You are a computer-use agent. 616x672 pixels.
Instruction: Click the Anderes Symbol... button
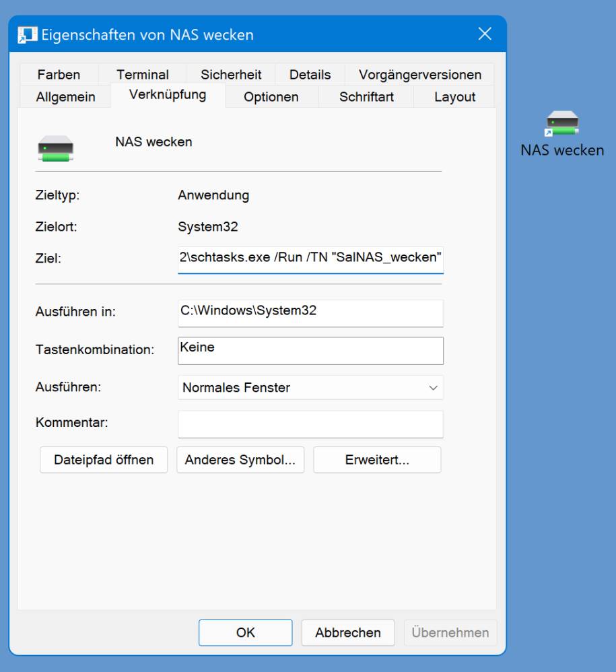click(x=240, y=460)
